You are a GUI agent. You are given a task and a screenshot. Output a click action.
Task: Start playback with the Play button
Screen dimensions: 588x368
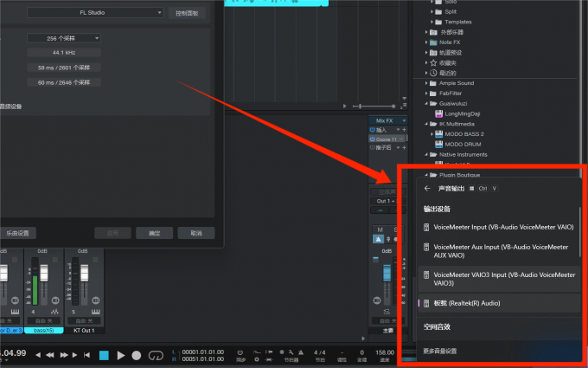point(121,355)
